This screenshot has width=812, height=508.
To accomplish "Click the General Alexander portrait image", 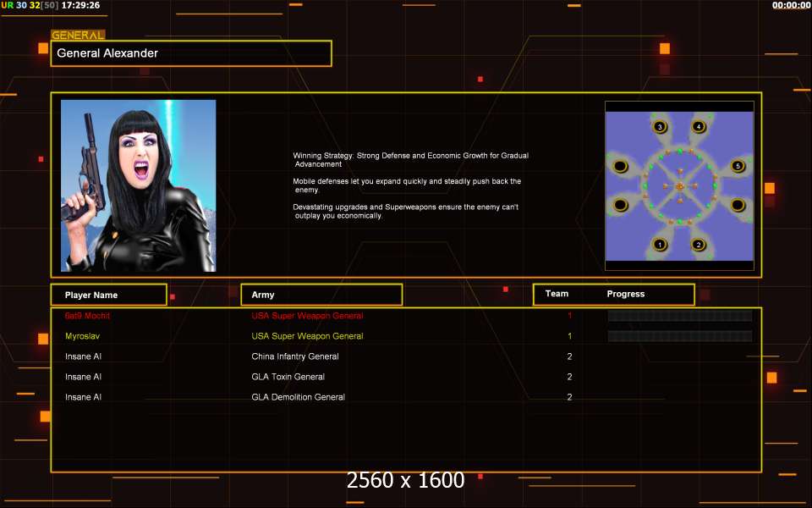I will coord(138,185).
